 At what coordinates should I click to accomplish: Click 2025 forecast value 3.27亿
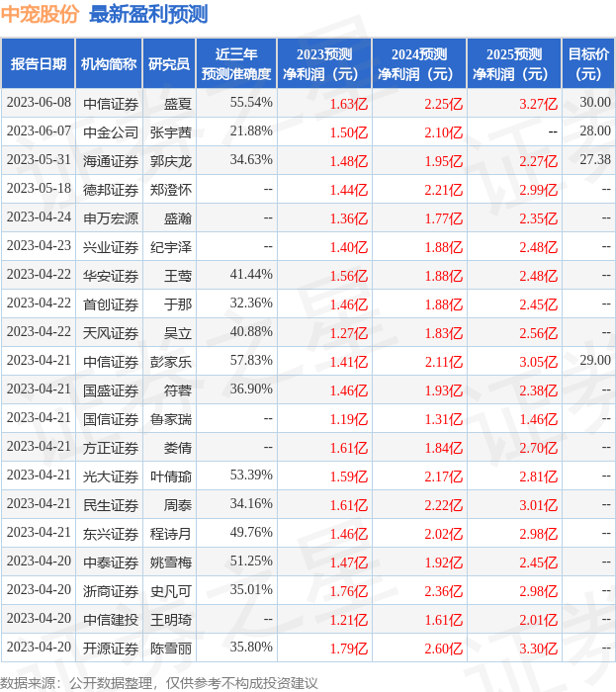(x=538, y=104)
